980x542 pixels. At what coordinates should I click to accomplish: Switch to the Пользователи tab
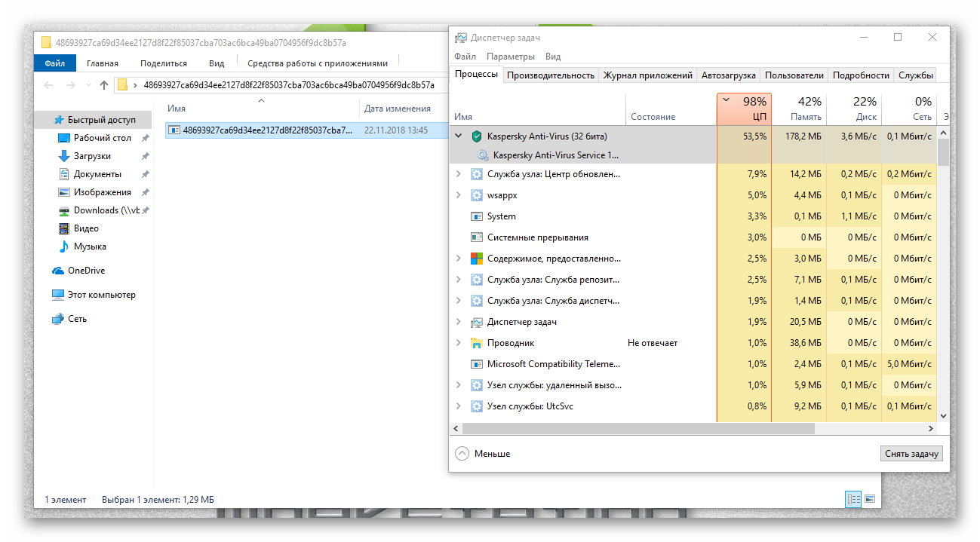point(794,75)
